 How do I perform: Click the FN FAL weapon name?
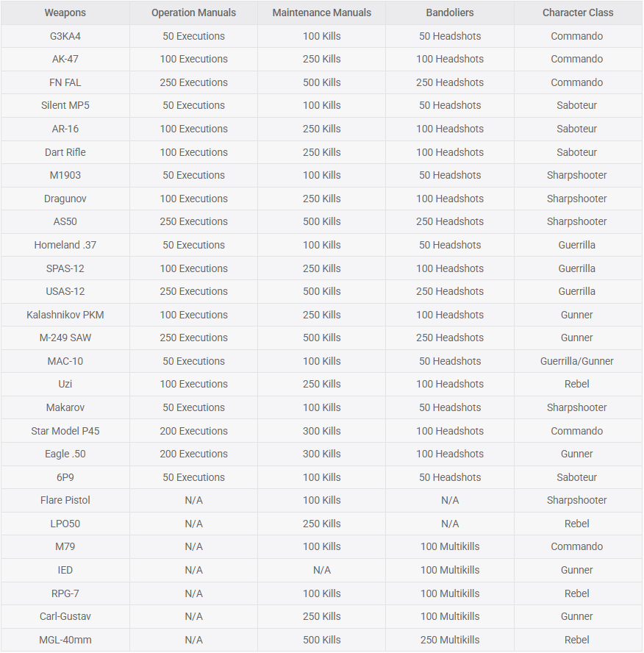click(65, 82)
